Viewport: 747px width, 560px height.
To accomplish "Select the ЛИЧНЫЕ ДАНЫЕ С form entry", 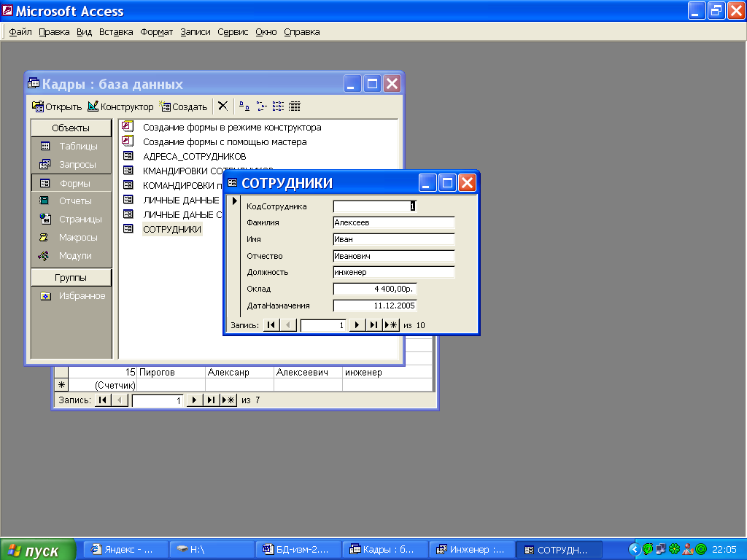I will (182, 215).
